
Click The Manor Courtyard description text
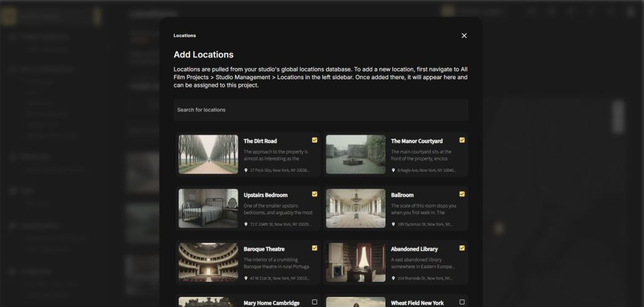421,155
